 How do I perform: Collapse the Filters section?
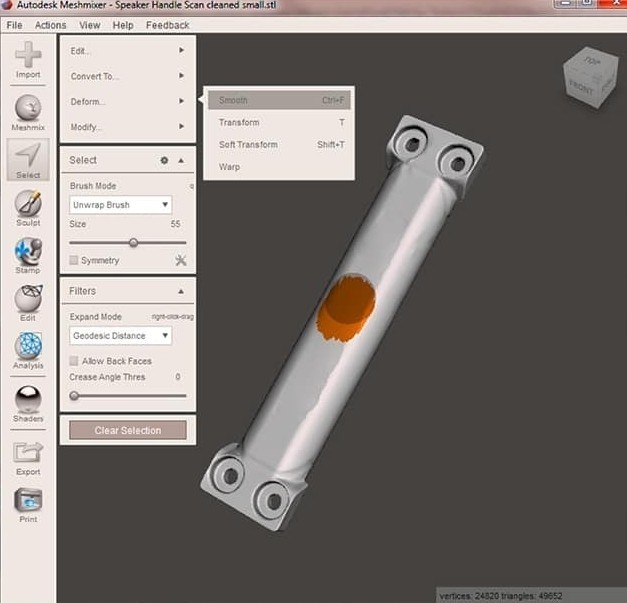click(x=181, y=291)
